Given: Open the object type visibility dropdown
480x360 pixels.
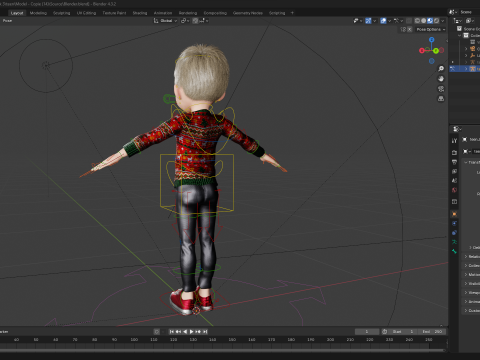Looking at the screenshot, I should tap(357, 21).
